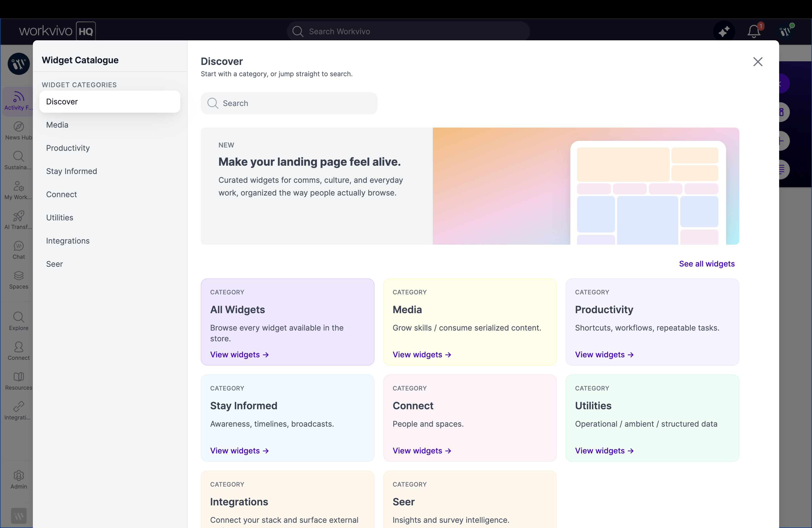Click the 'Productivity' card heading
The width and height of the screenshot is (812, 528).
tap(604, 310)
